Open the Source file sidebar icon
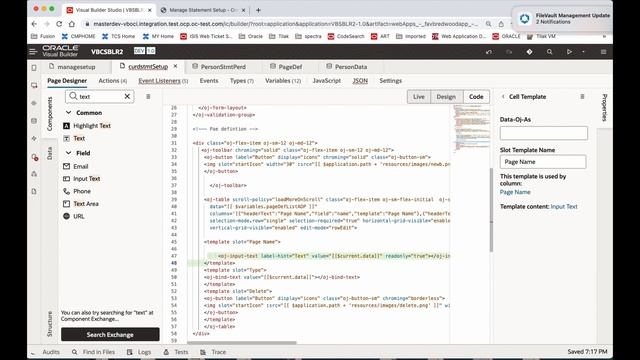 pos(34,191)
